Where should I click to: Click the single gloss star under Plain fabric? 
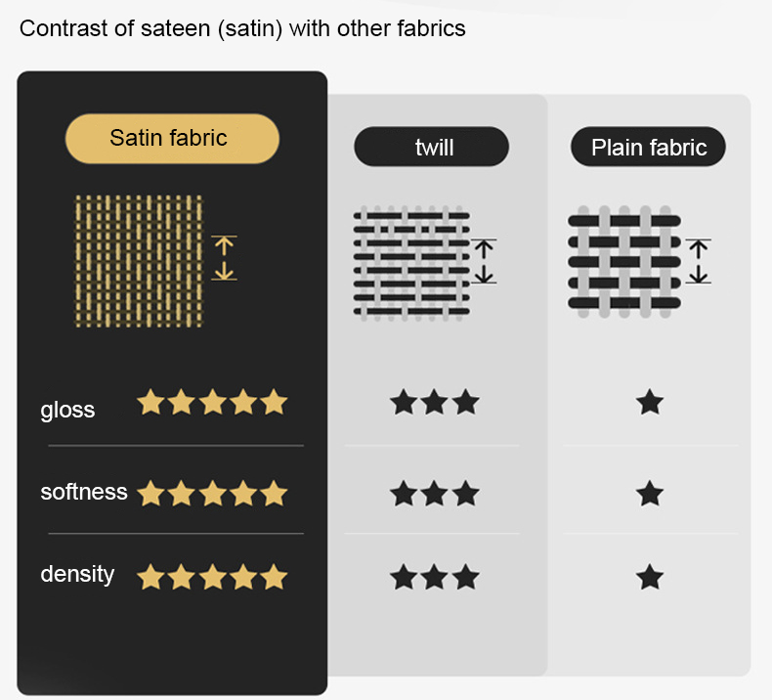649,402
